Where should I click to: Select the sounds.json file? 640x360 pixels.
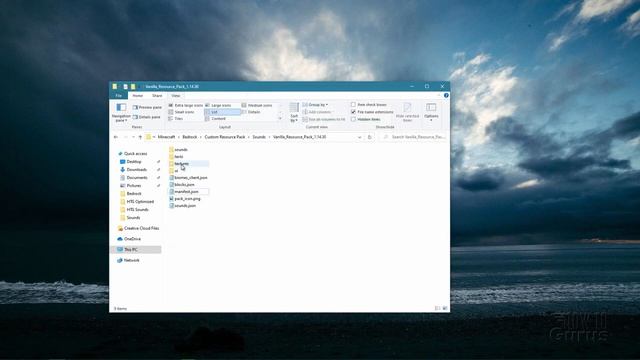click(x=185, y=206)
